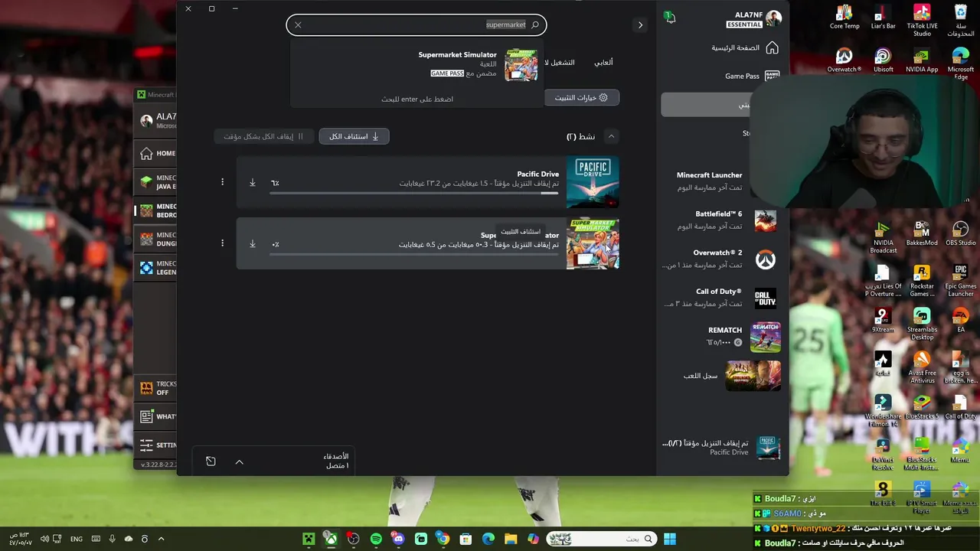Open Call of Duty from sidebar
This screenshot has width=980, height=551.
pyautogui.click(x=721, y=298)
